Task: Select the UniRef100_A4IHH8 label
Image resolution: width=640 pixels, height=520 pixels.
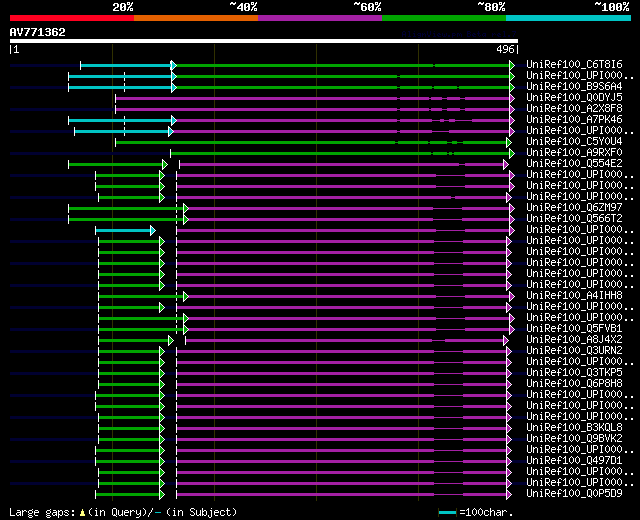Action: click(574, 295)
